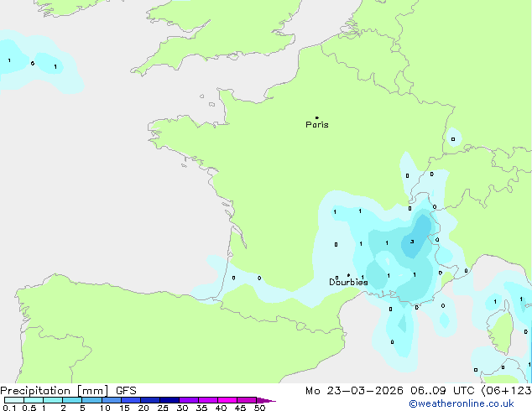Pick the legend swatch between 15 and 20
532x411 pixels.
coord(131,400)
